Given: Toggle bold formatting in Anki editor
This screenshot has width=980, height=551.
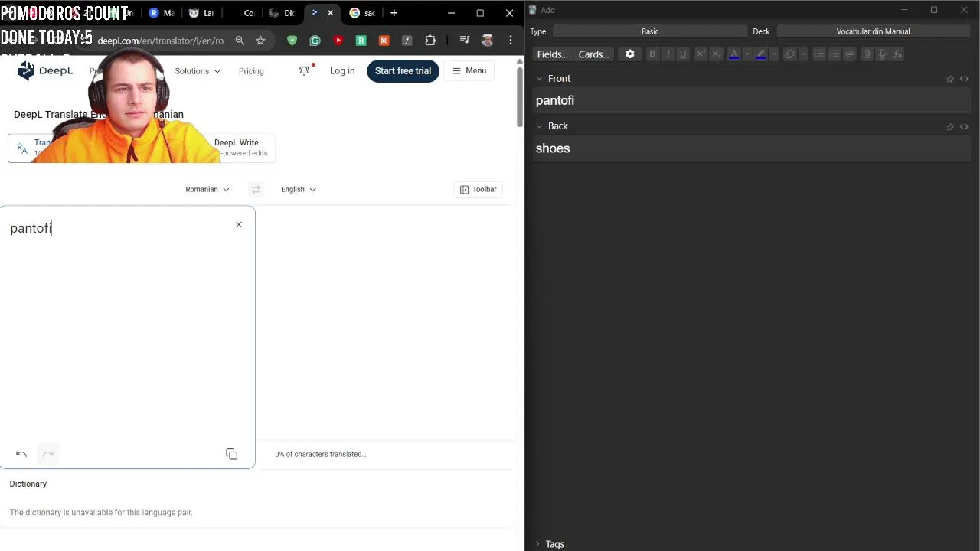Looking at the screenshot, I should click(x=652, y=54).
